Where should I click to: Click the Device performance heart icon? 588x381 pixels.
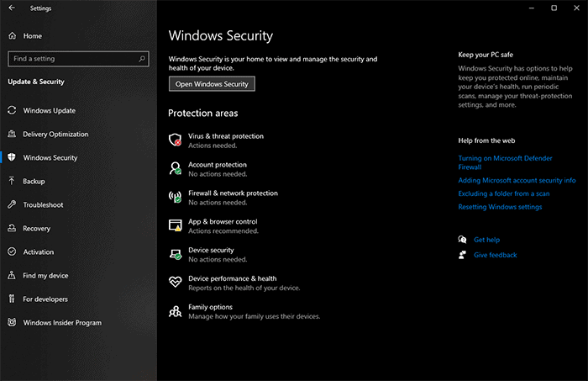(x=175, y=282)
